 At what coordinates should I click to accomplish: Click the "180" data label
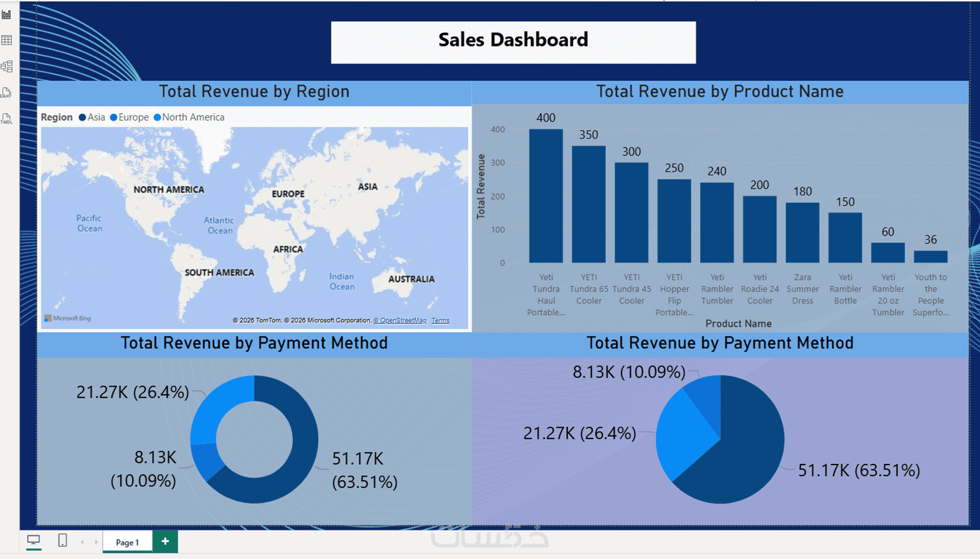click(802, 192)
